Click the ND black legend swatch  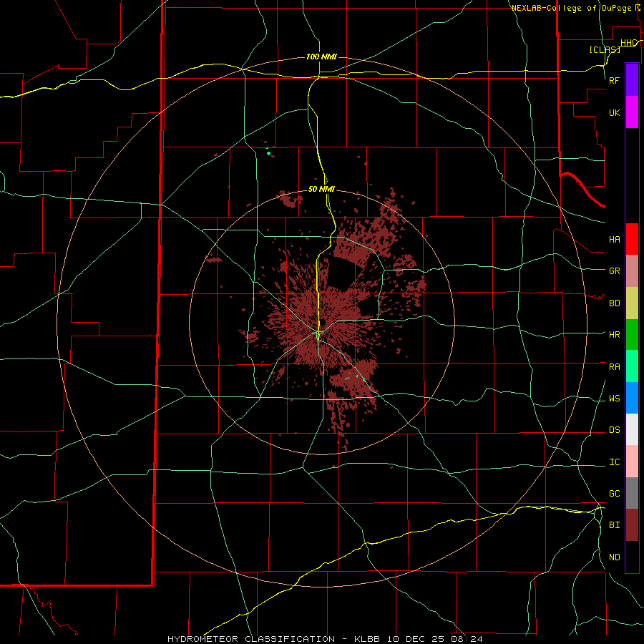coord(632,557)
